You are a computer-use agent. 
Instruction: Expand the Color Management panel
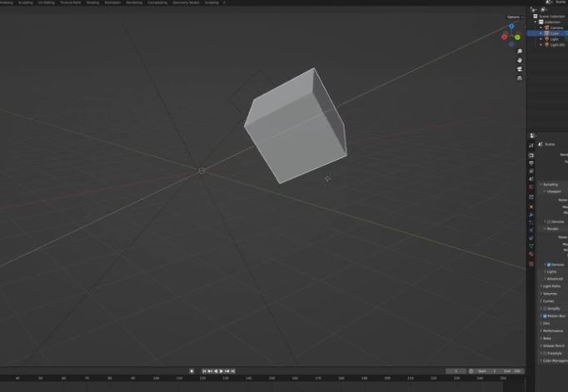[x=554, y=360]
